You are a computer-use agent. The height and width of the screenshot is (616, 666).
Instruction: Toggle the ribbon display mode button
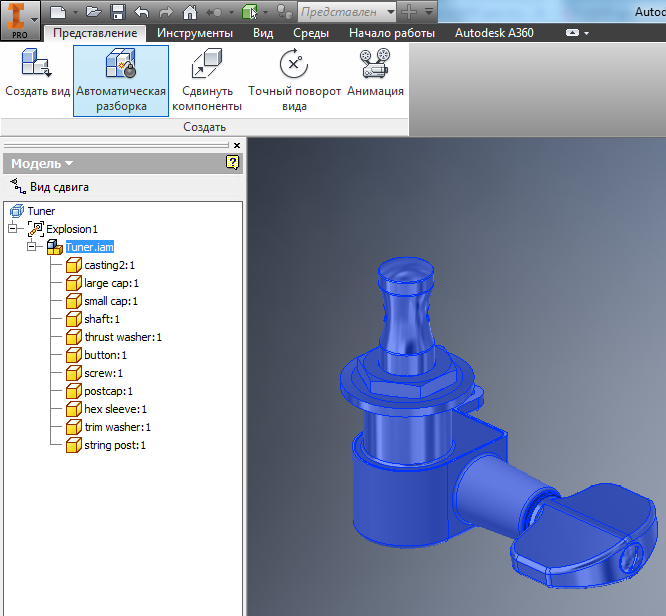pos(573,33)
